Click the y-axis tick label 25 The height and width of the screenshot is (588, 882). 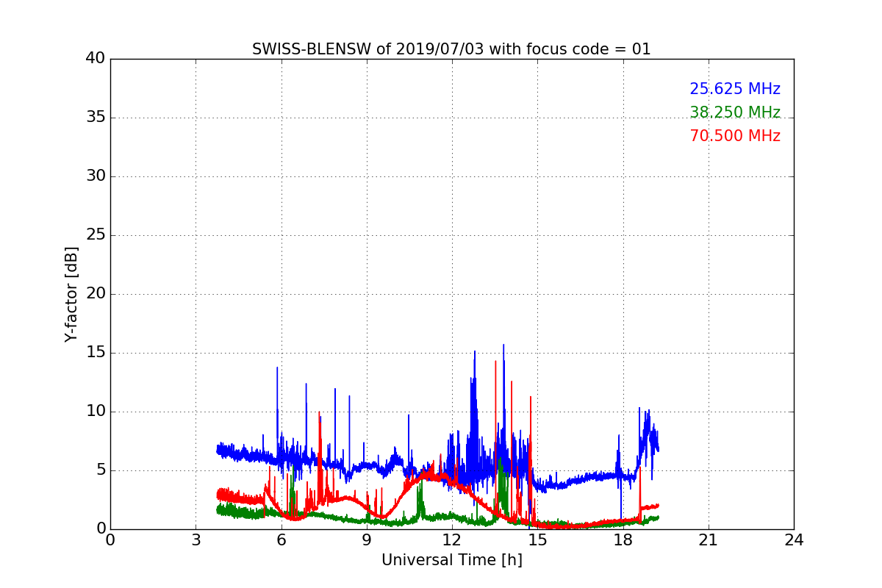point(96,235)
